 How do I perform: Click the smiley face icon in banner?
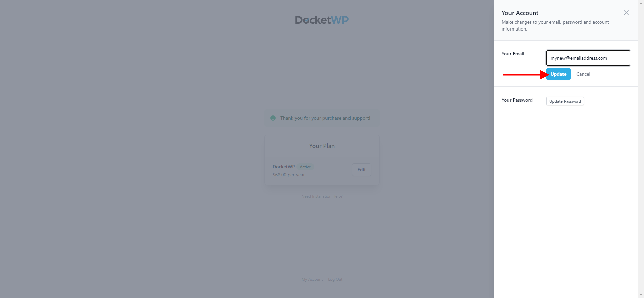273,118
